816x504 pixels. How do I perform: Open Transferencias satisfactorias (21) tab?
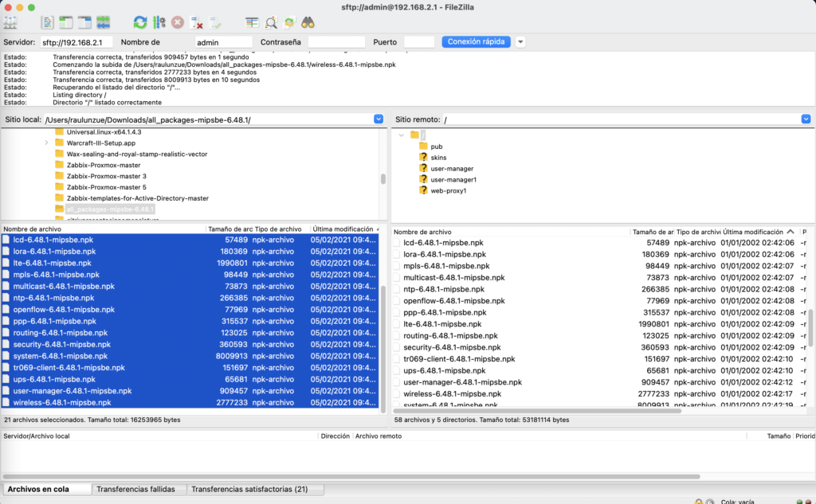coord(249,489)
